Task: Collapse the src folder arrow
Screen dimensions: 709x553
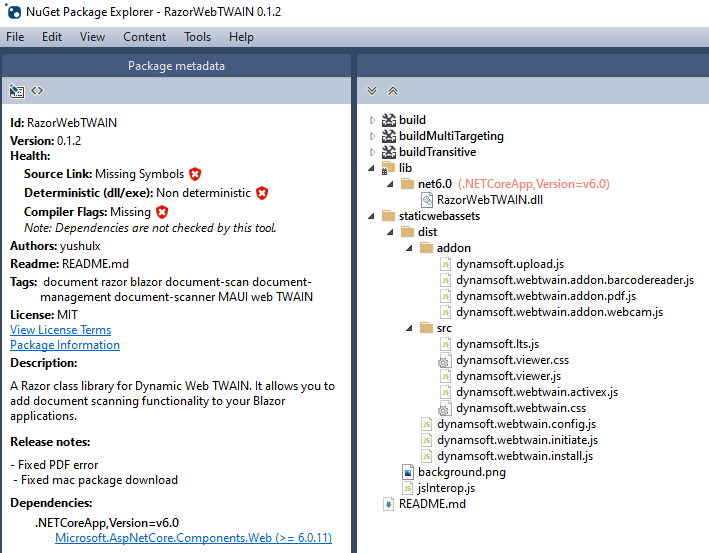Action: pos(410,328)
